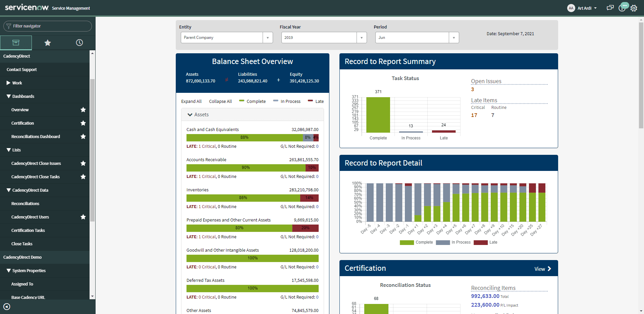The height and width of the screenshot is (314, 644).
Task: Open the Late Items link
Action: coord(484,100)
